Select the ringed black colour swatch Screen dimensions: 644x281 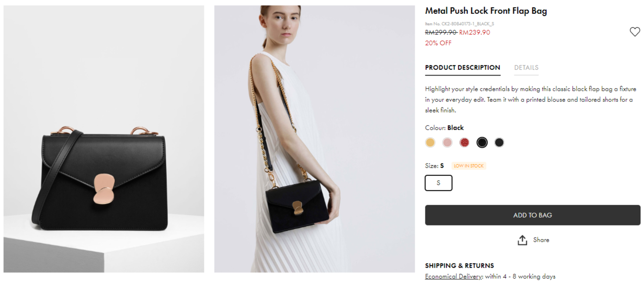(x=482, y=143)
